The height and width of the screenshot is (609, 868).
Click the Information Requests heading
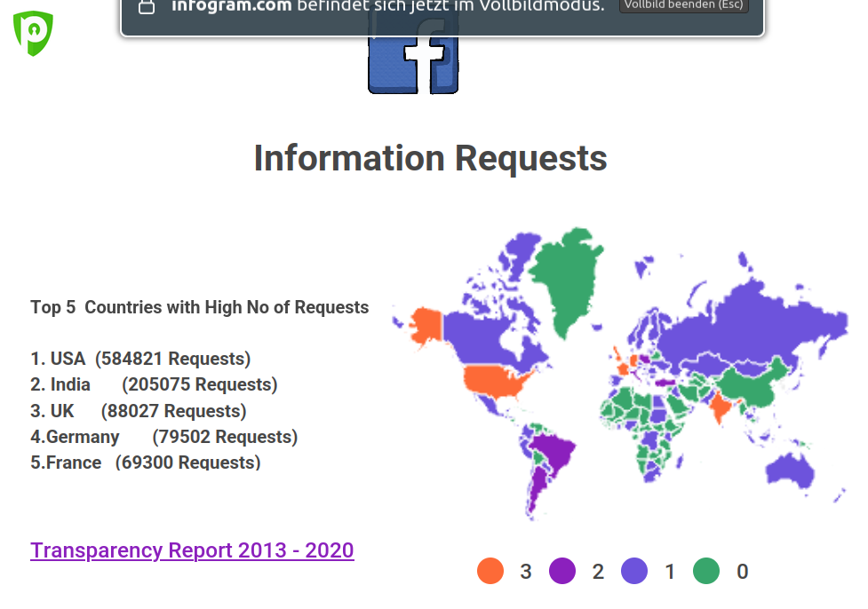[430, 159]
